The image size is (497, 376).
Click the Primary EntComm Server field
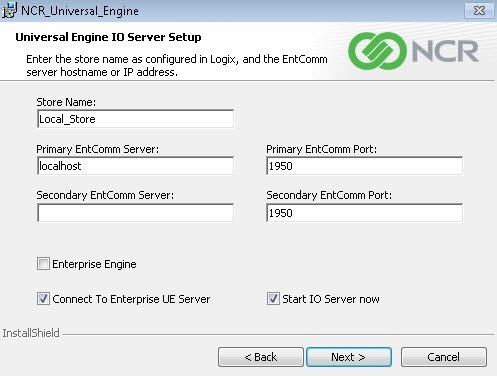click(x=135, y=166)
